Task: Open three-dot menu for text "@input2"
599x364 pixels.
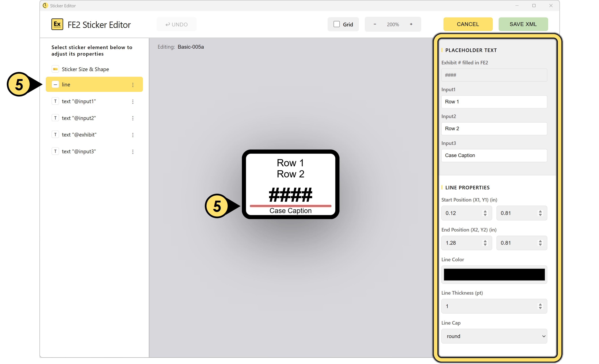Action: click(x=133, y=118)
